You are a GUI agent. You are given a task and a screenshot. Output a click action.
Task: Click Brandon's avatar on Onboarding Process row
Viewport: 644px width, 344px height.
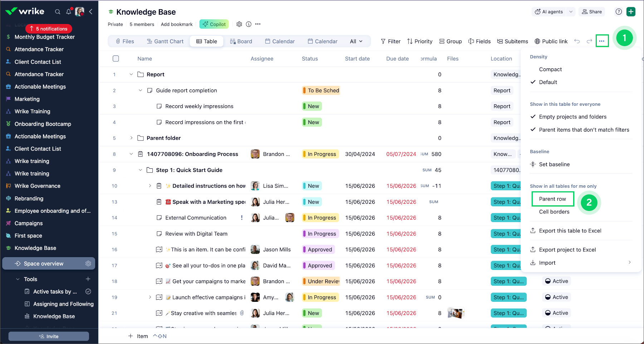click(x=255, y=154)
